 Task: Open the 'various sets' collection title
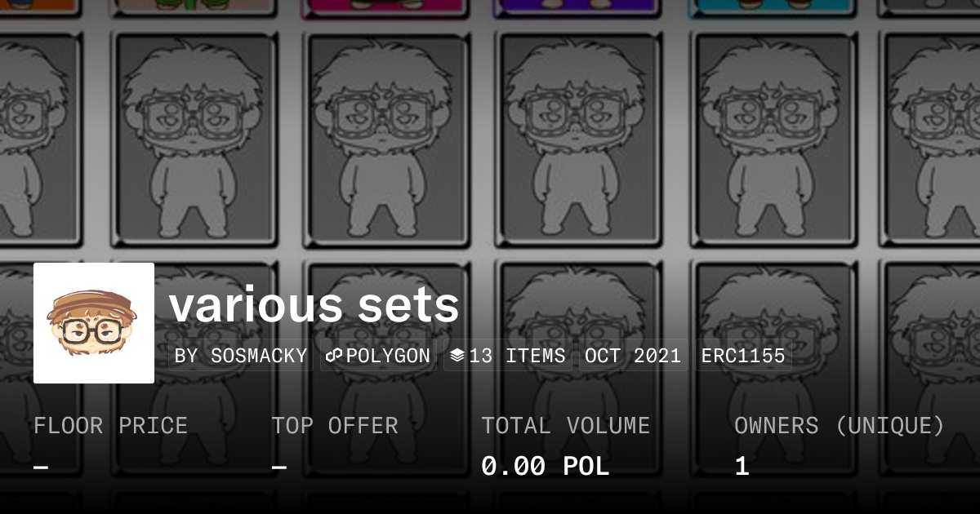click(314, 305)
